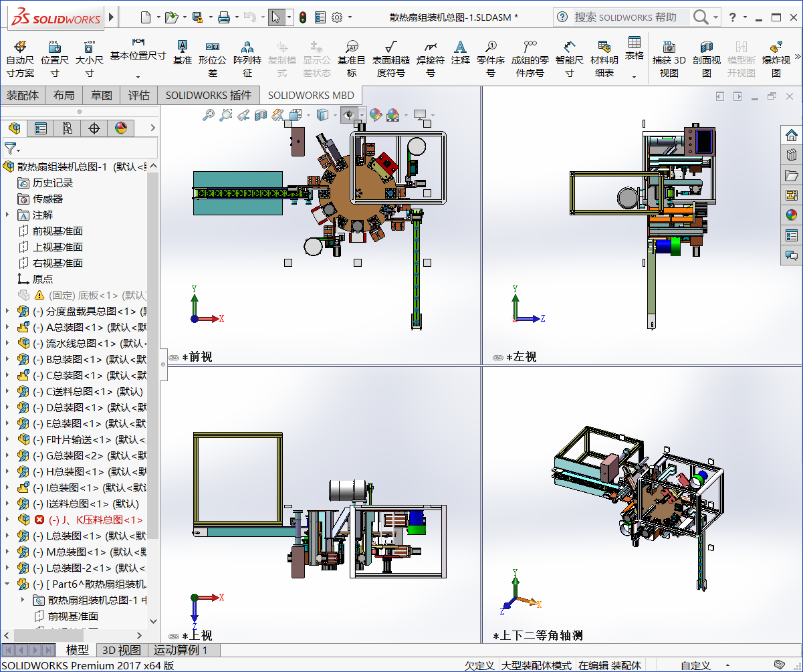
Task: Switch to the 评估 tab
Action: [139, 96]
